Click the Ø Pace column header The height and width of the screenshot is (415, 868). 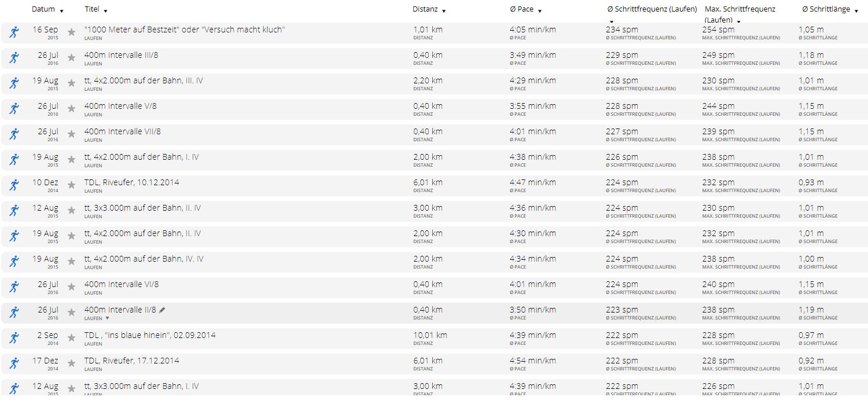[x=521, y=9]
